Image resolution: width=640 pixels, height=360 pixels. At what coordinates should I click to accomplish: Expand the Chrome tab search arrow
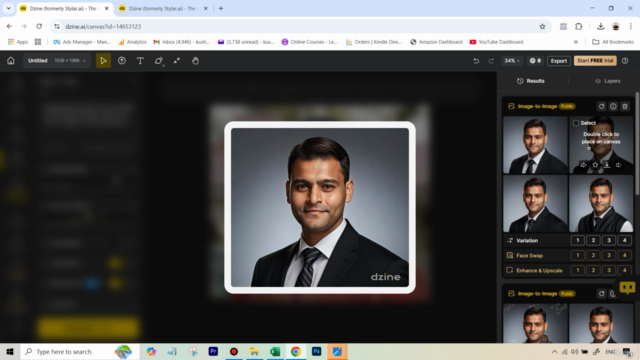(8, 8)
